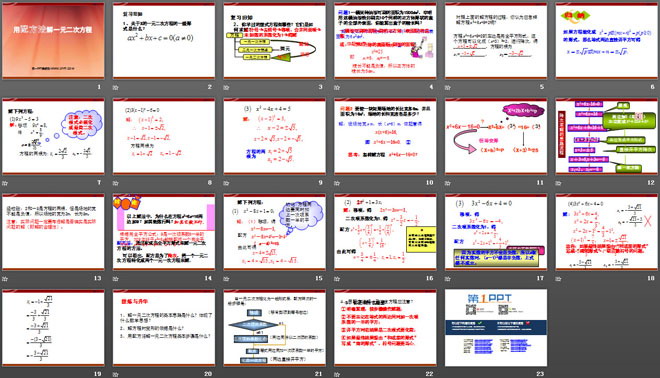Image resolution: width=660 pixels, height=378 pixels.
Task: Select slide 12 thumbnail with magenta flowchart
Action: coord(607,136)
